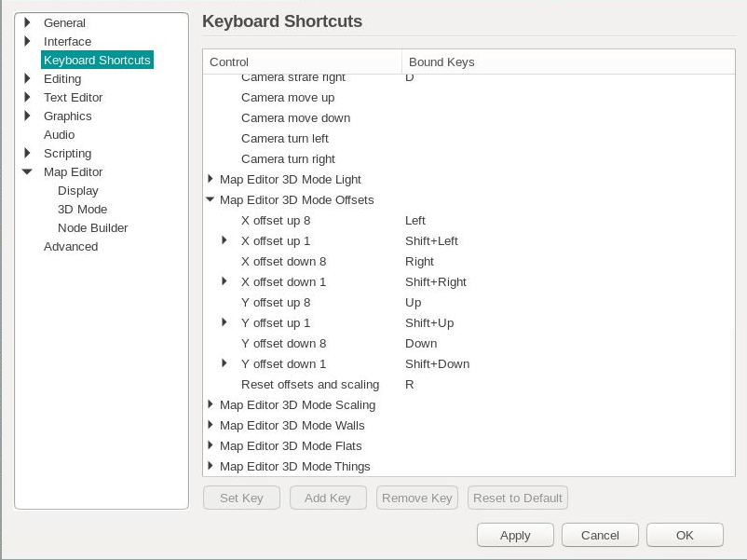This screenshot has height=560, width=747.
Task: Click the Right bound key cell
Action: tap(419, 261)
